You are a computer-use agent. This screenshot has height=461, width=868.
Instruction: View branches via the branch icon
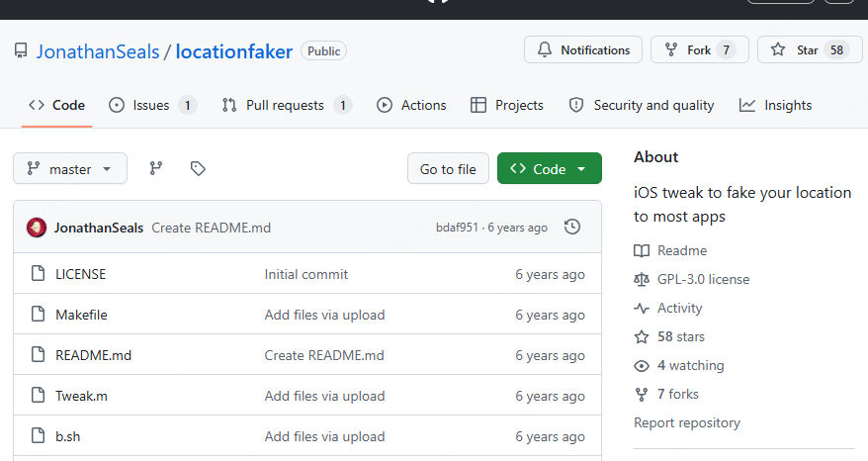(x=156, y=168)
